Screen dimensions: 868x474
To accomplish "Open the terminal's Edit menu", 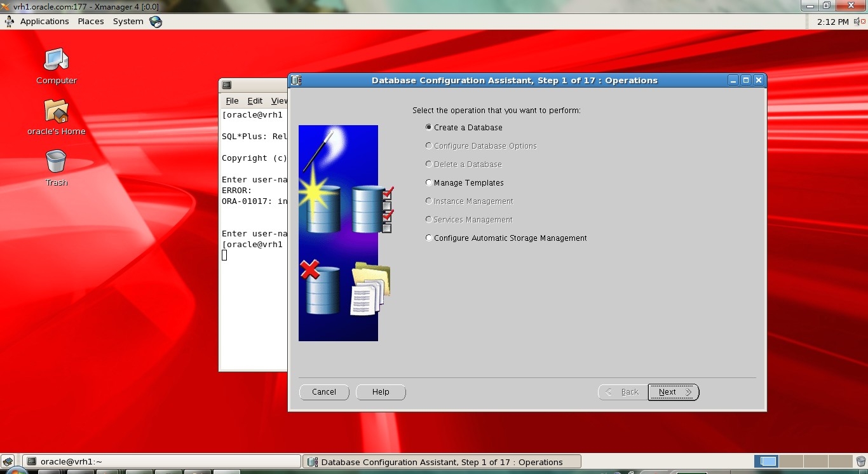I will tap(255, 101).
